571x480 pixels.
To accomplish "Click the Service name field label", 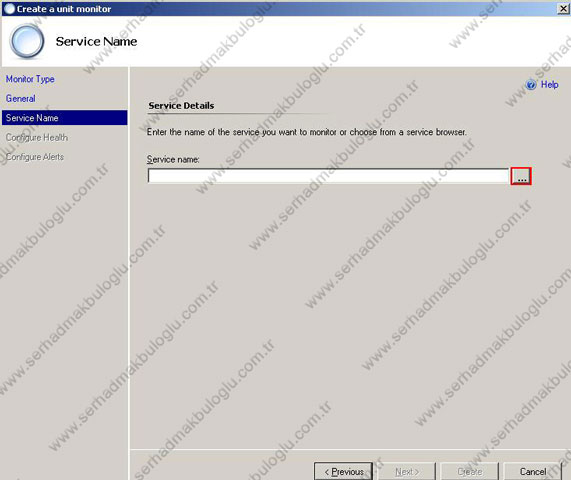I will tap(173, 160).
